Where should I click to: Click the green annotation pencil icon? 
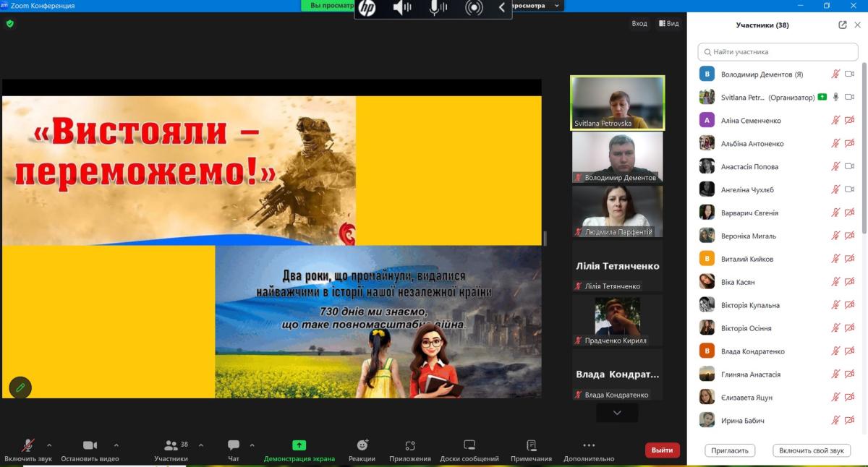pos(20,387)
